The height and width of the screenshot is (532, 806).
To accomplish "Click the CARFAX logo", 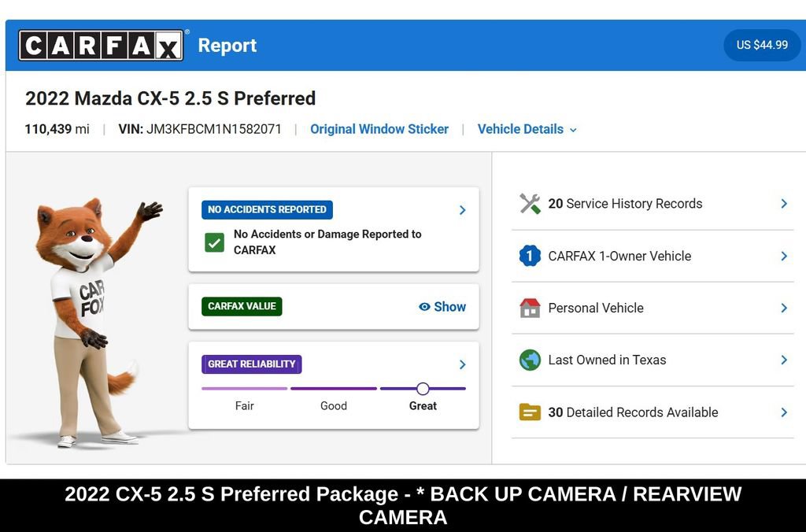I will (x=101, y=45).
